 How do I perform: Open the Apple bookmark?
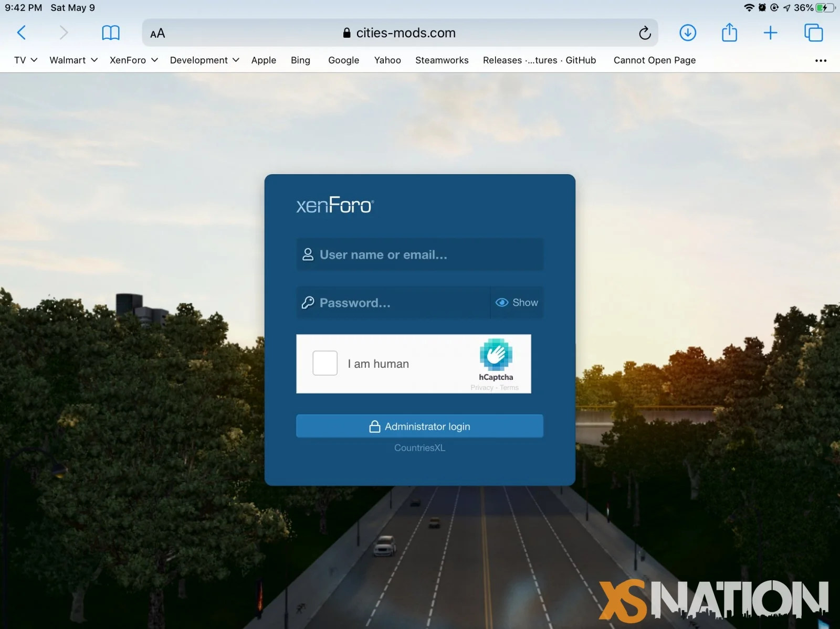click(x=264, y=60)
